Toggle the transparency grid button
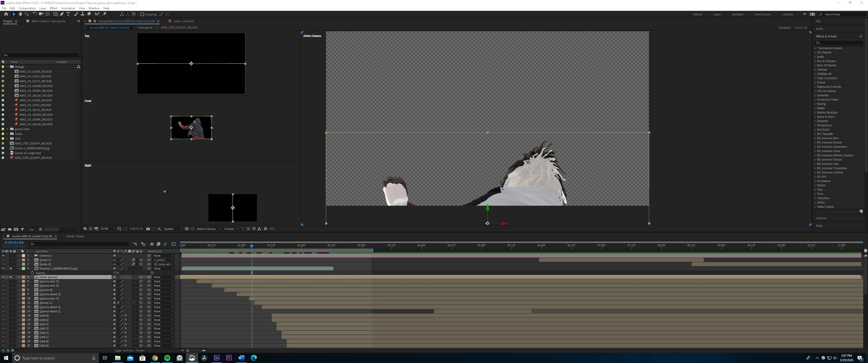 pos(192,229)
